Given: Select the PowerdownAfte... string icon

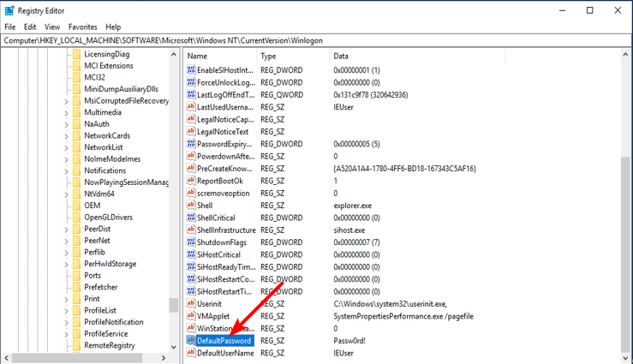Looking at the screenshot, I should click(x=191, y=156).
